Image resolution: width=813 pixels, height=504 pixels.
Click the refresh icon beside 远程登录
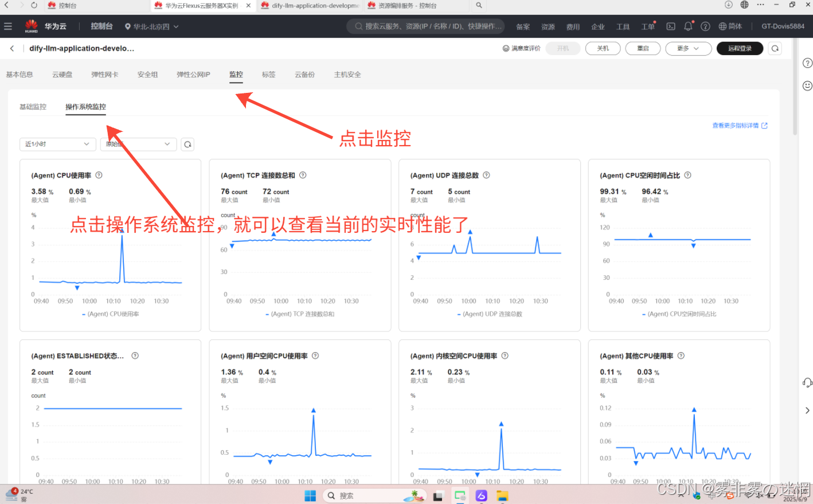tap(775, 49)
